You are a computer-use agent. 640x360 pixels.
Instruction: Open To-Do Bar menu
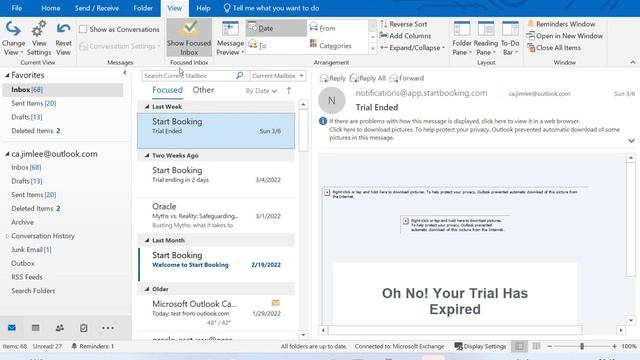pyautogui.click(x=510, y=38)
